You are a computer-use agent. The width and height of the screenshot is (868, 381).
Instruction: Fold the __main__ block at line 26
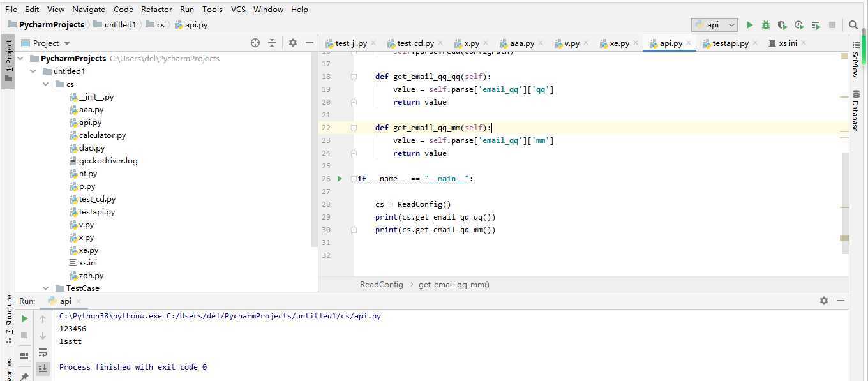tap(353, 179)
